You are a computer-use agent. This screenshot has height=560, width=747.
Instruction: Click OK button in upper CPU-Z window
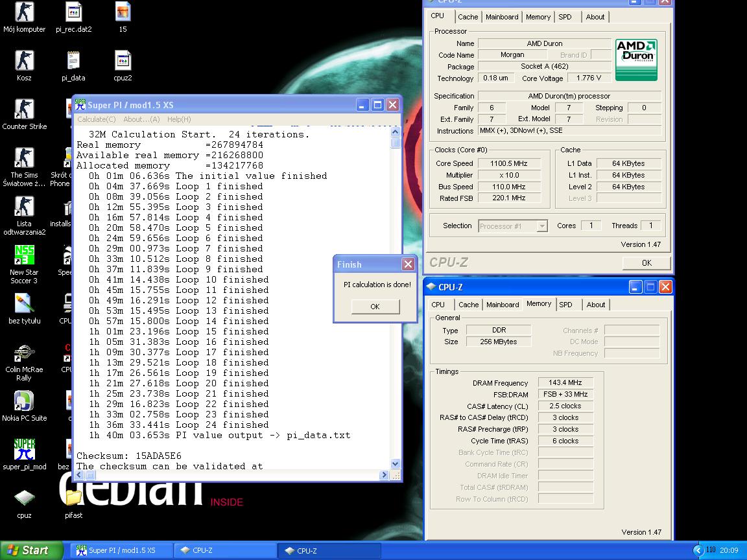[x=646, y=263]
